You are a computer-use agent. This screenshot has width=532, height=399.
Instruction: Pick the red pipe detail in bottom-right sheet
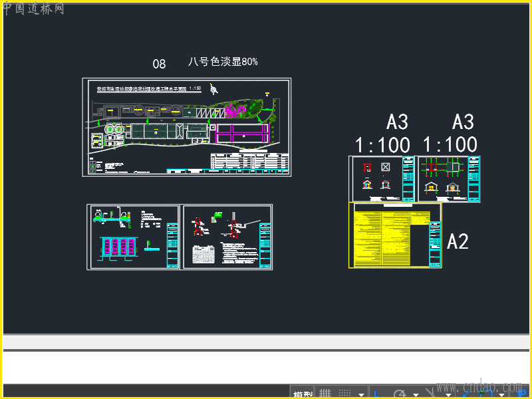198,227
